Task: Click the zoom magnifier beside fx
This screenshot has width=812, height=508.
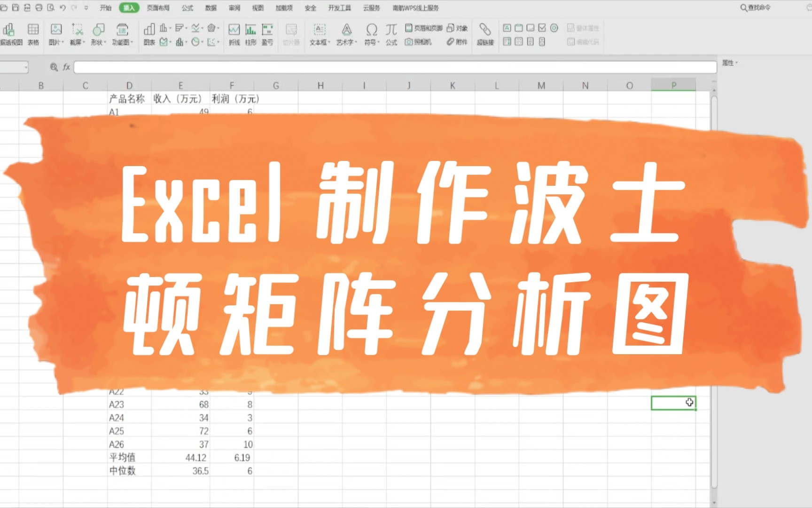Action: click(54, 67)
